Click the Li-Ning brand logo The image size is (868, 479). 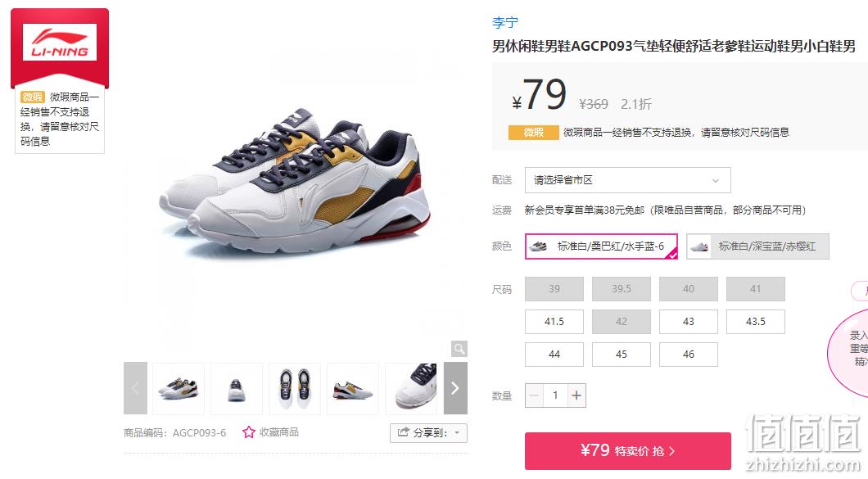tap(60, 43)
